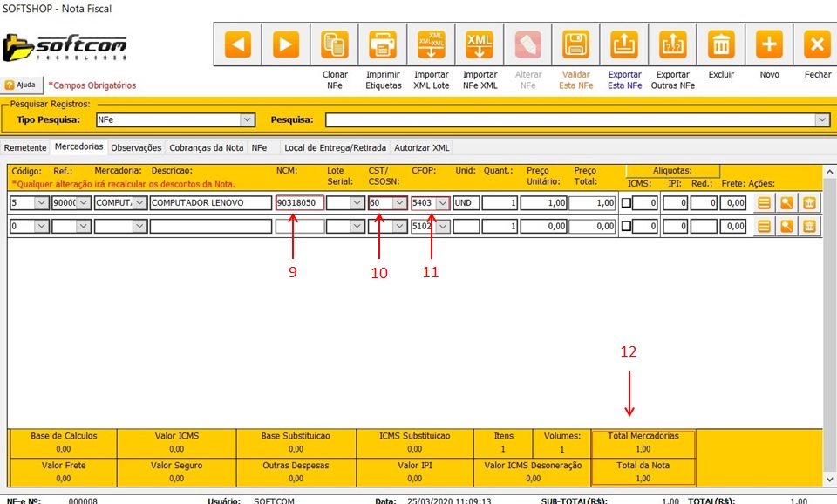Click Importar XML Lote icon
837x504 pixels.
(x=432, y=44)
